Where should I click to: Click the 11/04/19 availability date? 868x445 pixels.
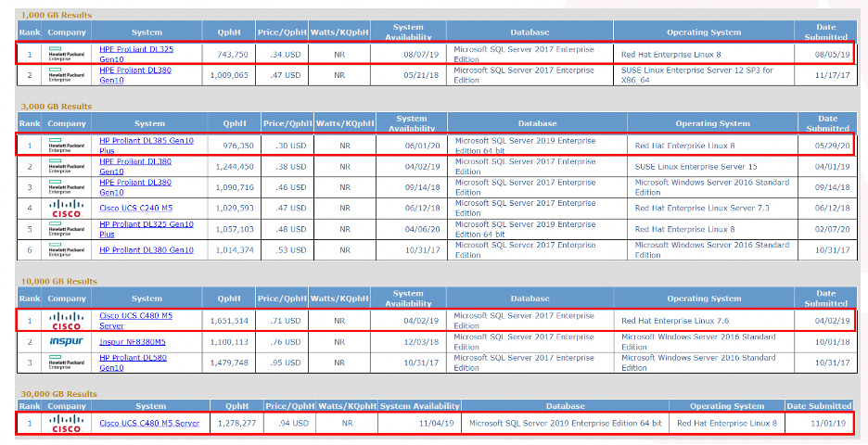(x=436, y=424)
